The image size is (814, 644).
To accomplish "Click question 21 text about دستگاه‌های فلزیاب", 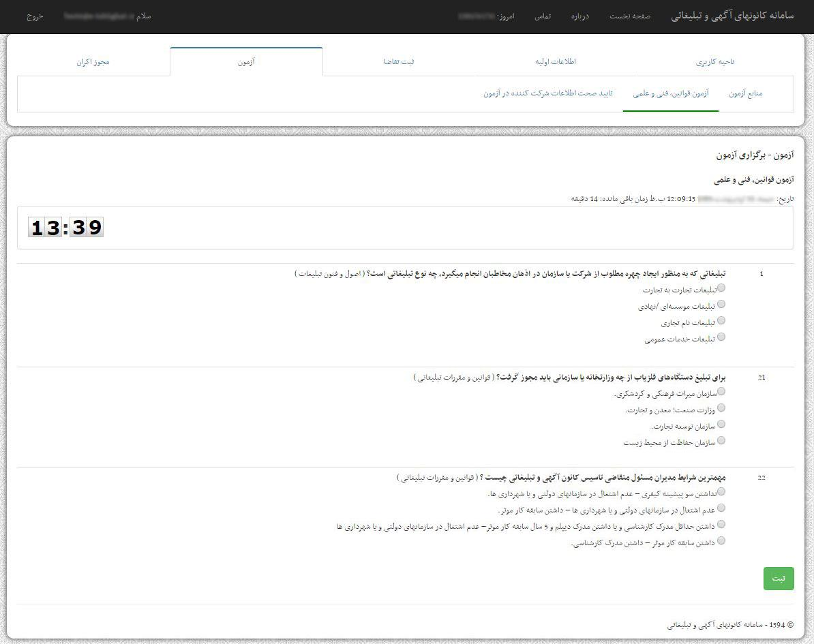I will click(x=611, y=378).
